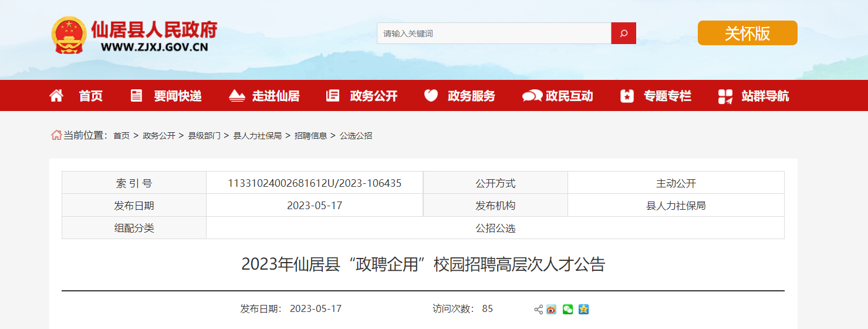The image size is (868, 329).
Task: Open the 要闻快递 menu item
Action: [178, 96]
